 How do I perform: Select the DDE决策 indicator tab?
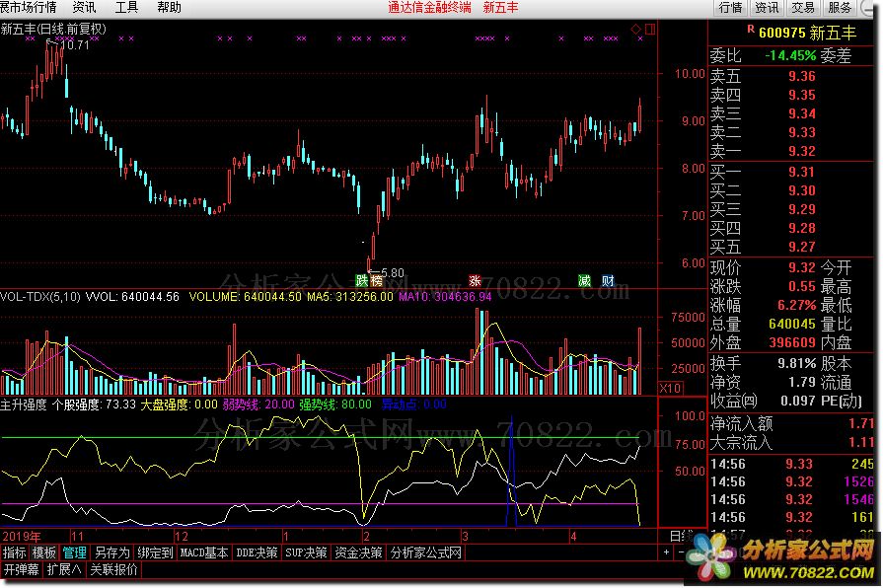pyautogui.click(x=257, y=552)
